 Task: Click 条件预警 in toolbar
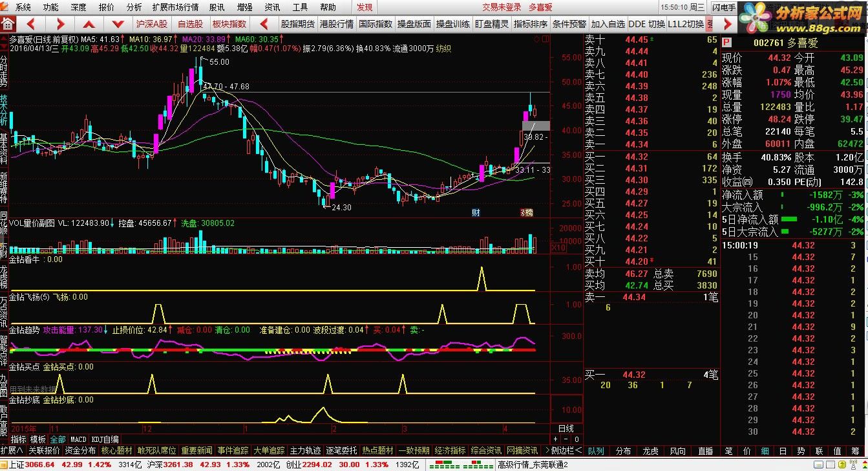coord(569,24)
